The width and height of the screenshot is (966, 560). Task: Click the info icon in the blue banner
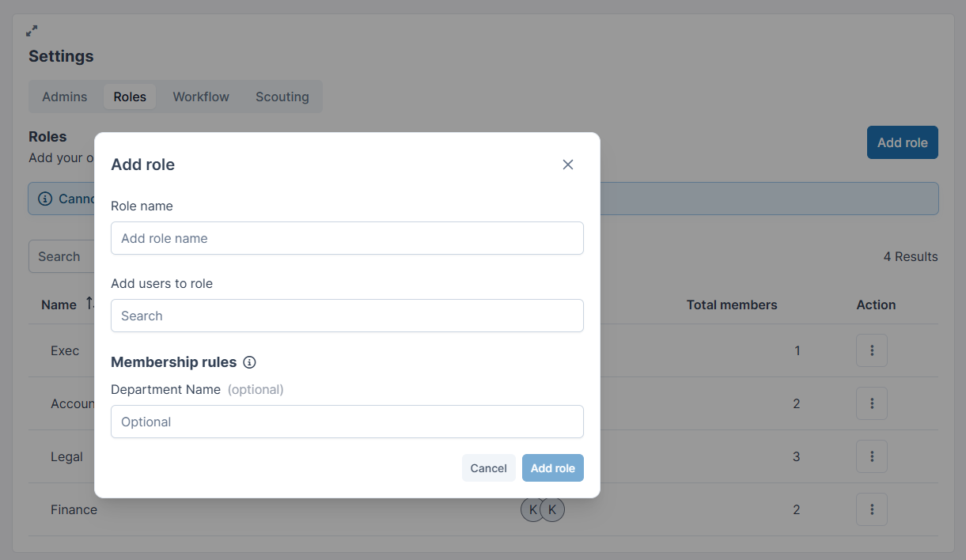coord(45,199)
